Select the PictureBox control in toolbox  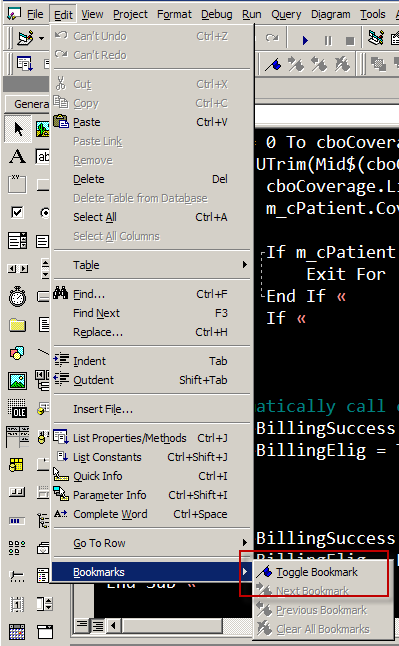click(x=42, y=129)
